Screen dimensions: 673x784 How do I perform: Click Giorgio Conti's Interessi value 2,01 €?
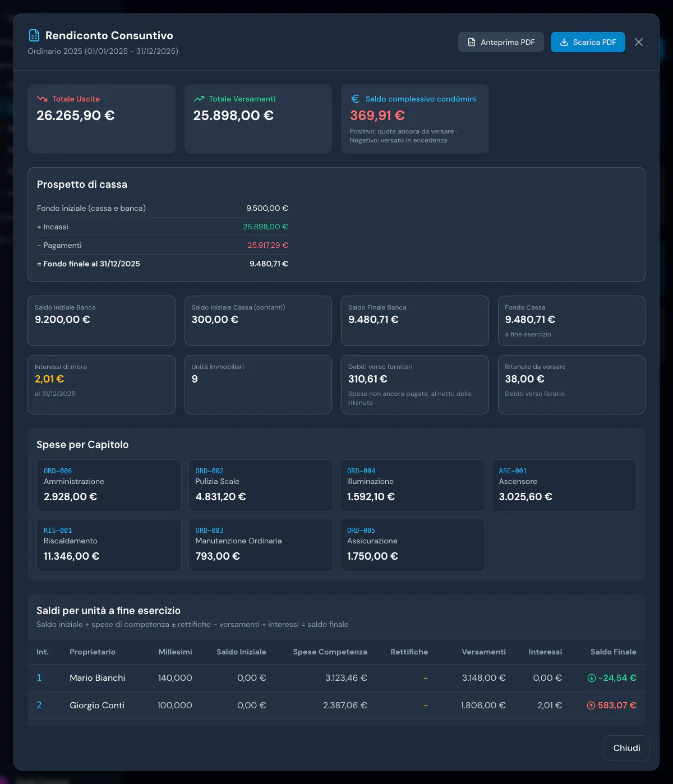550,705
